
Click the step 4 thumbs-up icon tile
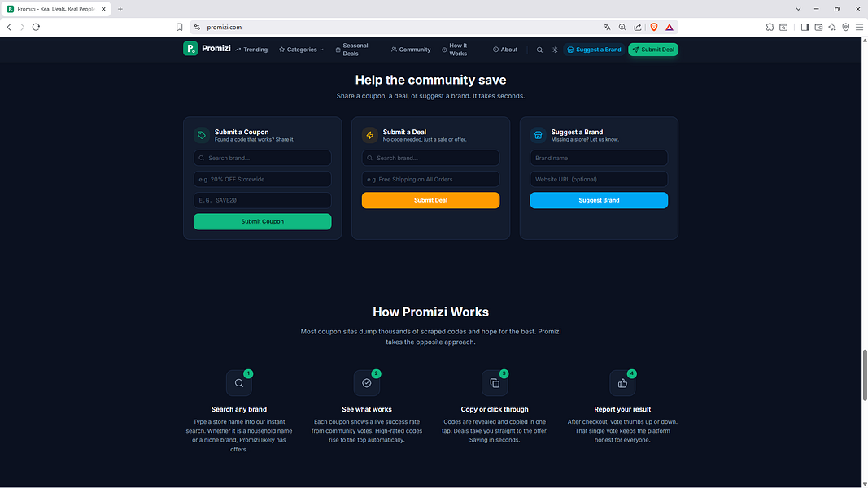(622, 383)
